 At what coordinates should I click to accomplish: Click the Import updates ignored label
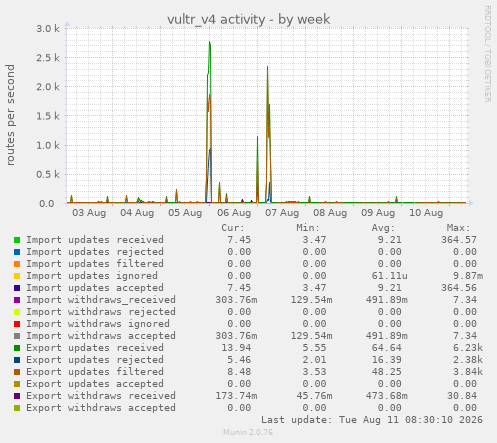92,276
